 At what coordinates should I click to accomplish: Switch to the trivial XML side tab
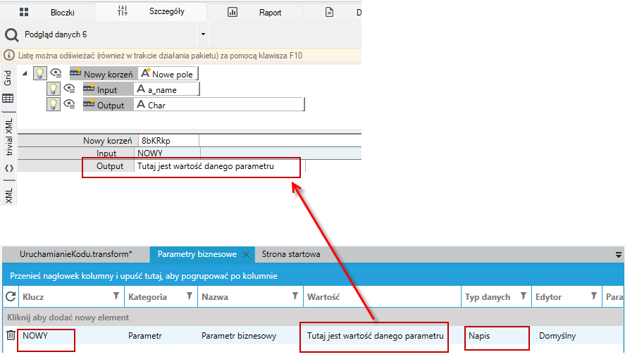[x=8, y=137]
